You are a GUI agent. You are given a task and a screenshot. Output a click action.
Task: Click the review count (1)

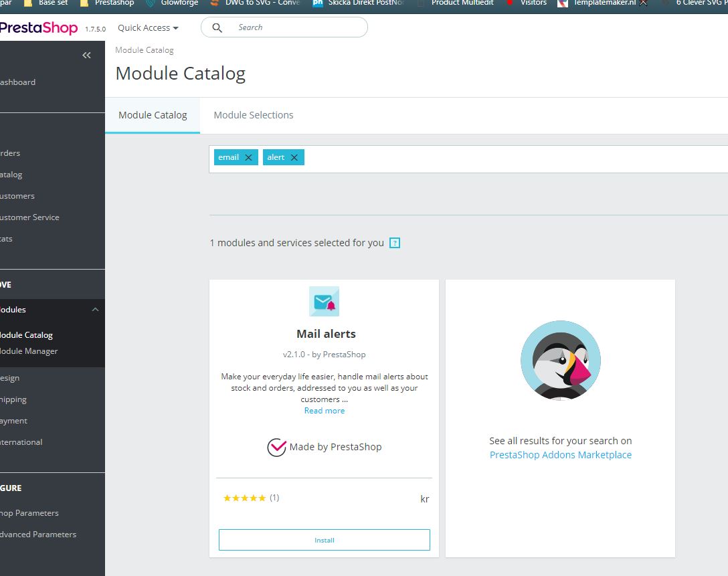274,498
